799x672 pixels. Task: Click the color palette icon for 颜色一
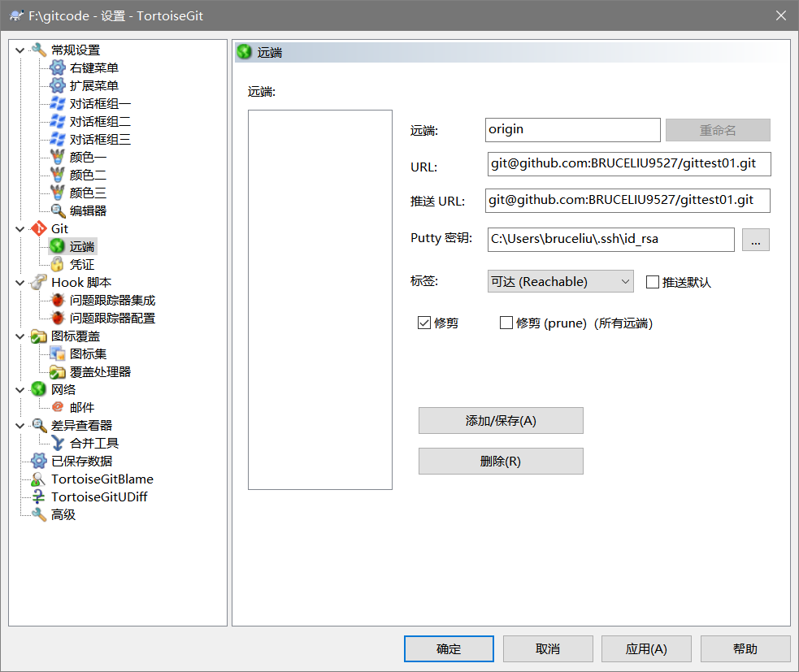coord(58,157)
